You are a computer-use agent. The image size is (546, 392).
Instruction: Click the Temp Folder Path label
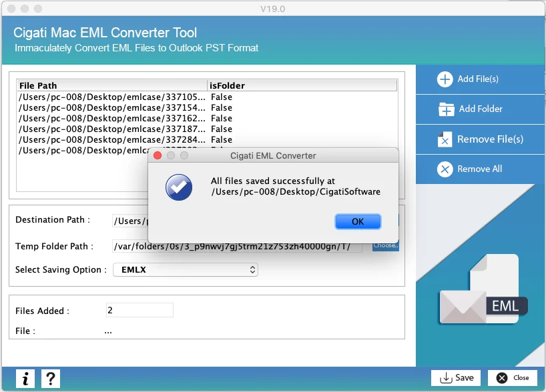[x=54, y=246]
